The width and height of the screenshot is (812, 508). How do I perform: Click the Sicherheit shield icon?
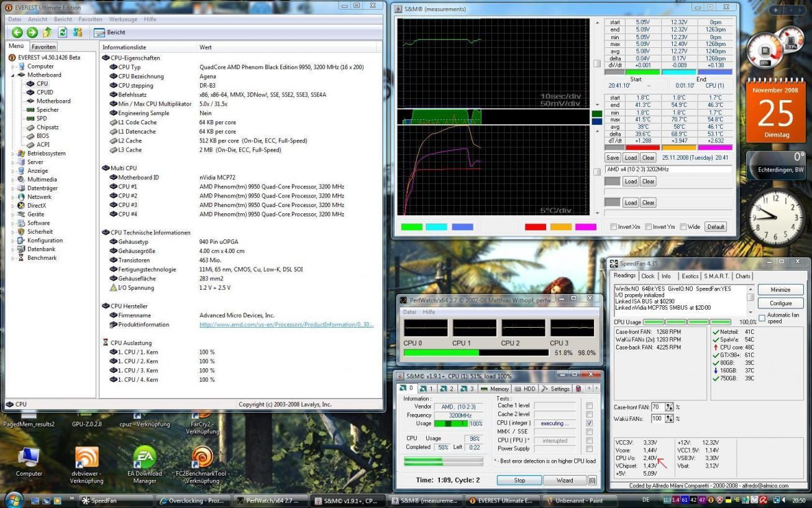22,231
